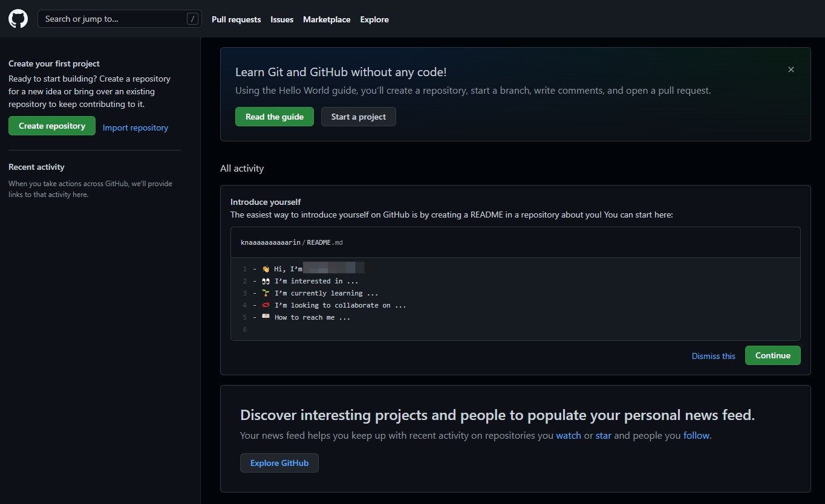The height and width of the screenshot is (504, 825).
Task: Click the collaborate emoji on line 4
Action: pos(266,305)
